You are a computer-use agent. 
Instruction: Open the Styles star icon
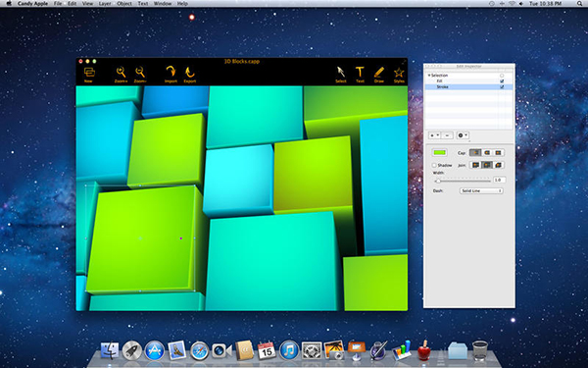click(x=399, y=72)
